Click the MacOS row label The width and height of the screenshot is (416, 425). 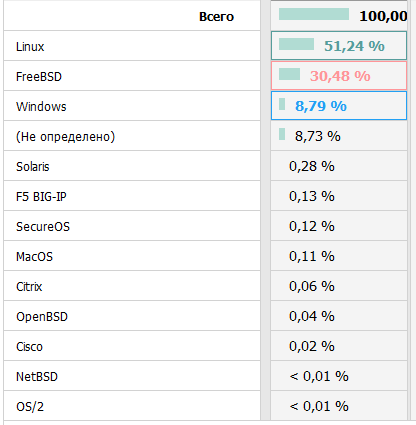click(34, 257)
